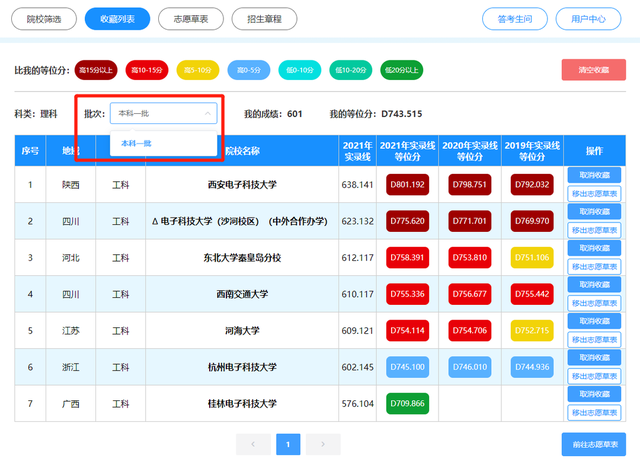Click school name 杭州电子科技大学
Image resolution: width=640 pixels, height=468 pixels.
click(242, 367)
